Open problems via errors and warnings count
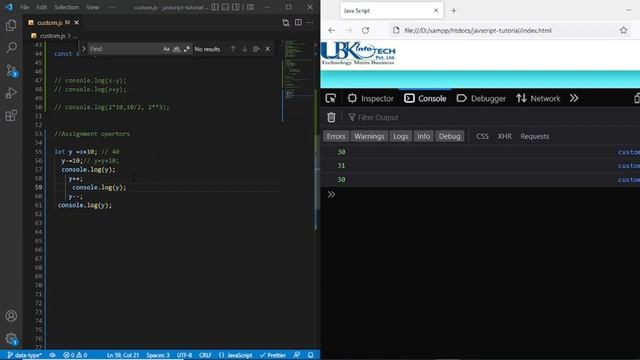This screenshot has height=360, width=640. pyautogui.click(x=75, y=355)
